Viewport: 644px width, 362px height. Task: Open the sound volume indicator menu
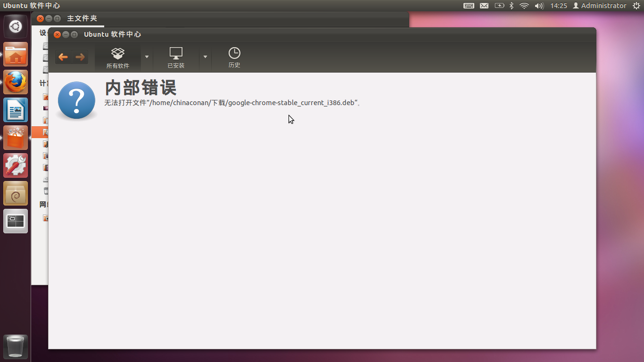539,6
